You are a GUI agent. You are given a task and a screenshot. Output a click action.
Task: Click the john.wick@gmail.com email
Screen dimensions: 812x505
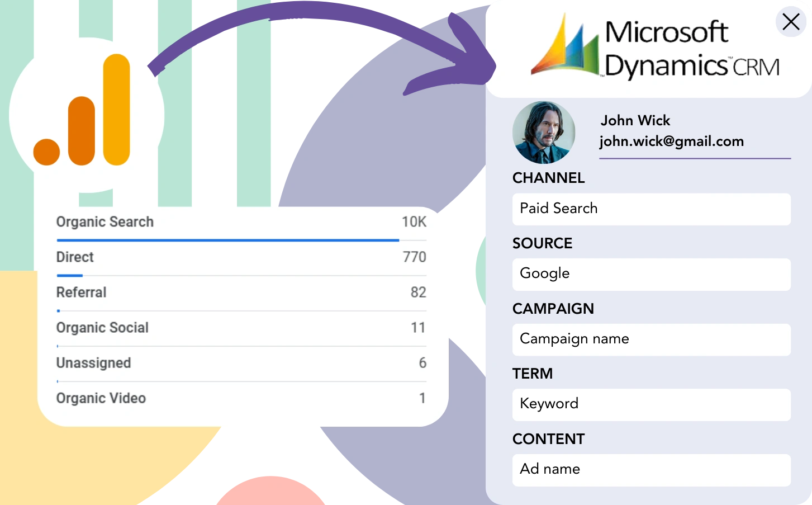click(x=672, y=141)
